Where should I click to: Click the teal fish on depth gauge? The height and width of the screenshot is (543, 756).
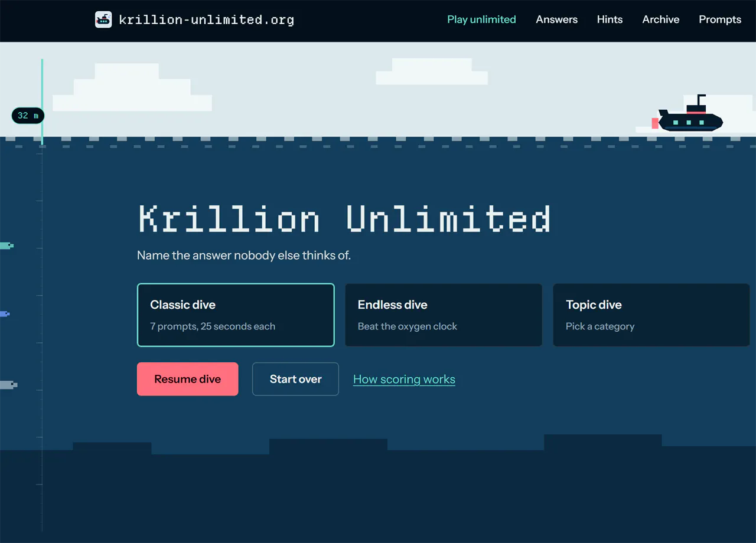coord(6,246)
